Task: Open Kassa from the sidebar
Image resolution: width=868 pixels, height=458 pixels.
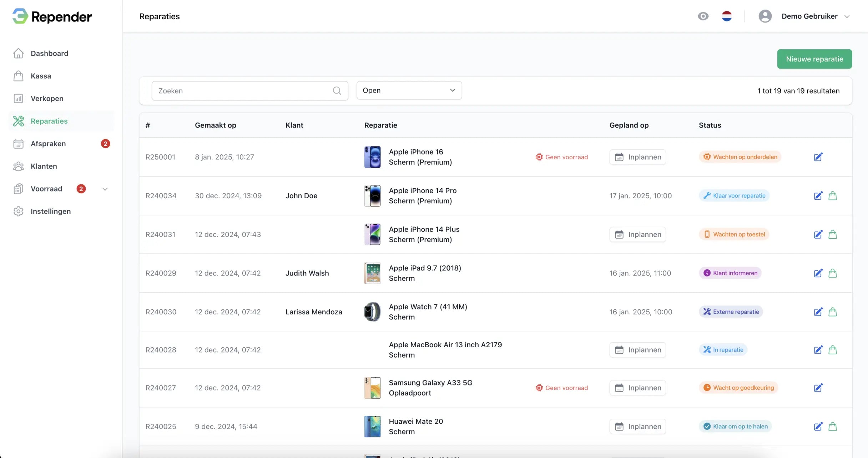Action: pos(41,76)
